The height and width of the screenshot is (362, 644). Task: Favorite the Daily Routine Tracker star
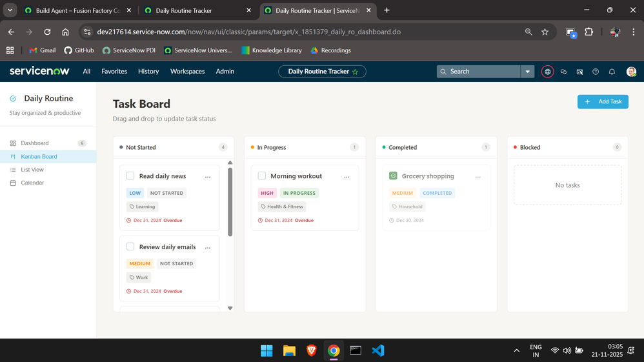click(x=356, y=72)
